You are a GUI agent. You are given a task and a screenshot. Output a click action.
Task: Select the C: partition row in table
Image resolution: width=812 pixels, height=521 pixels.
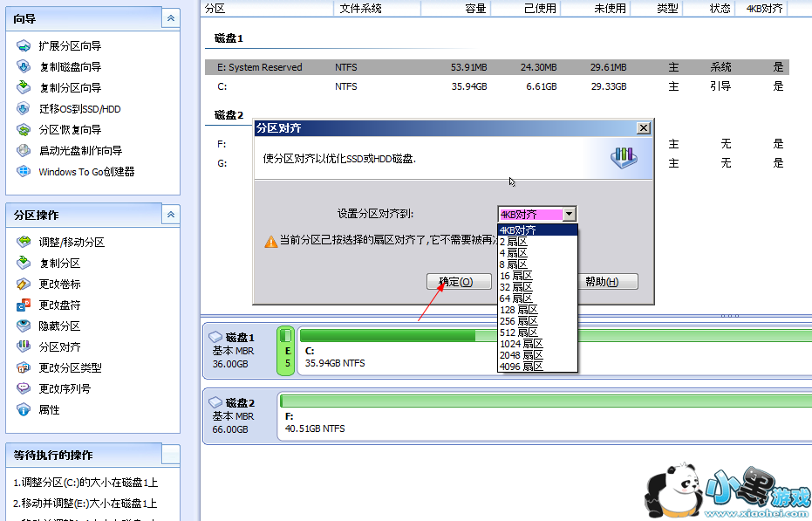[x=497, y=86]
